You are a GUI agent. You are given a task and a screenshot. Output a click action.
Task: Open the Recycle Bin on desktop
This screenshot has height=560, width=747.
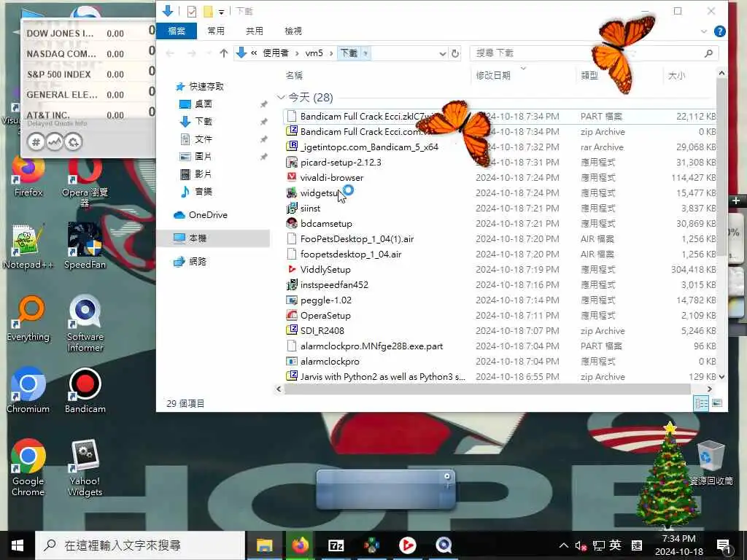coord(711,462)
